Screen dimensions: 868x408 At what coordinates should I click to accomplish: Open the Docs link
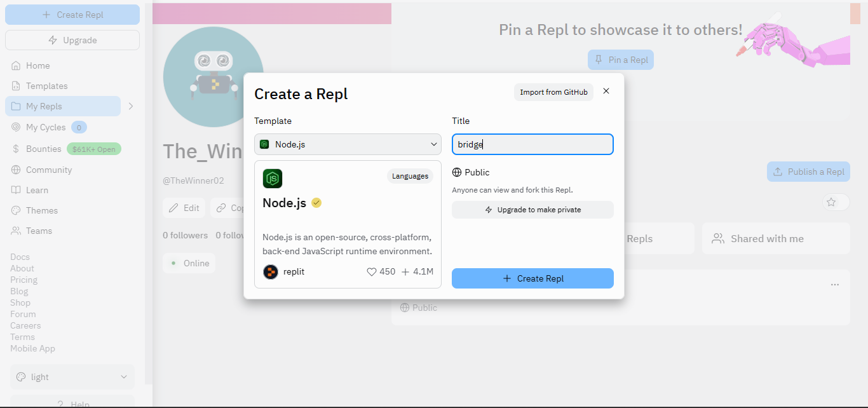coord(20,257)
